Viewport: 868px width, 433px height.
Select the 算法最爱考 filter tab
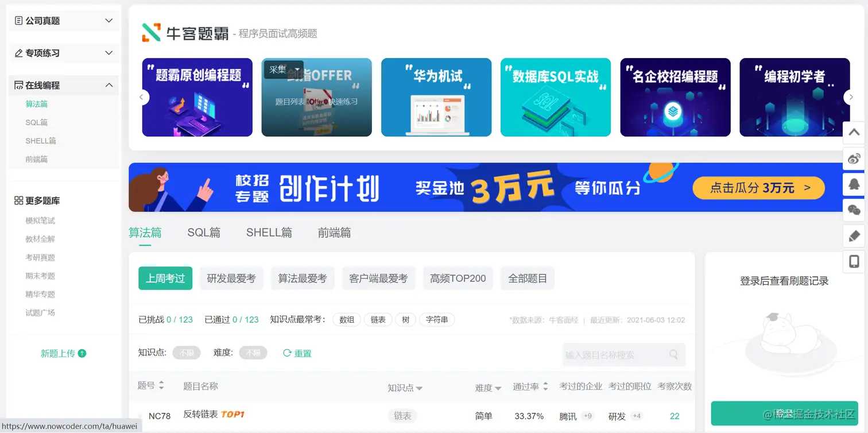point(303,279)
